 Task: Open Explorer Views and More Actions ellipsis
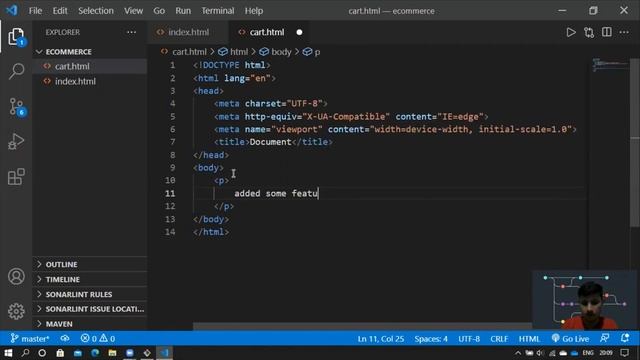pos(131,32)
